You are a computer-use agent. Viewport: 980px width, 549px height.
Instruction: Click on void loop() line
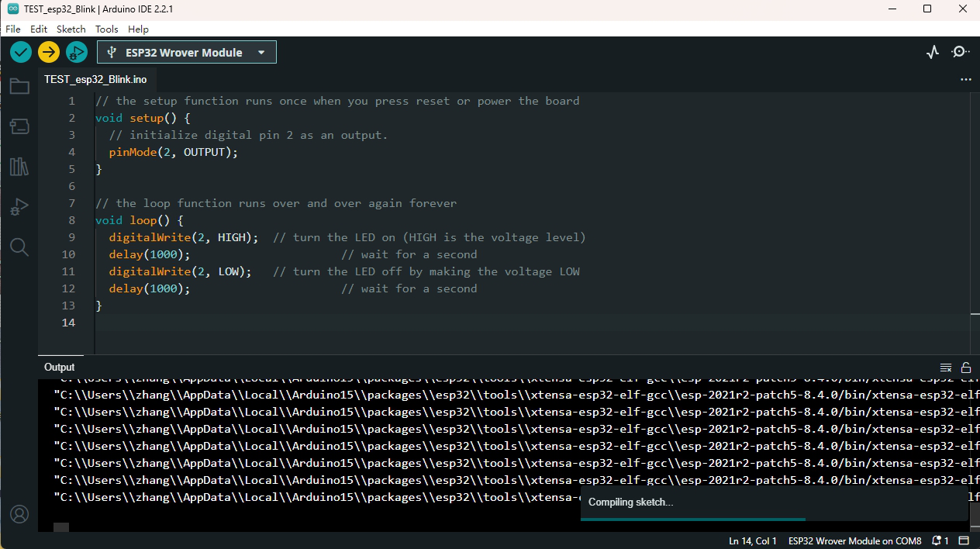[x=140, y=220]
